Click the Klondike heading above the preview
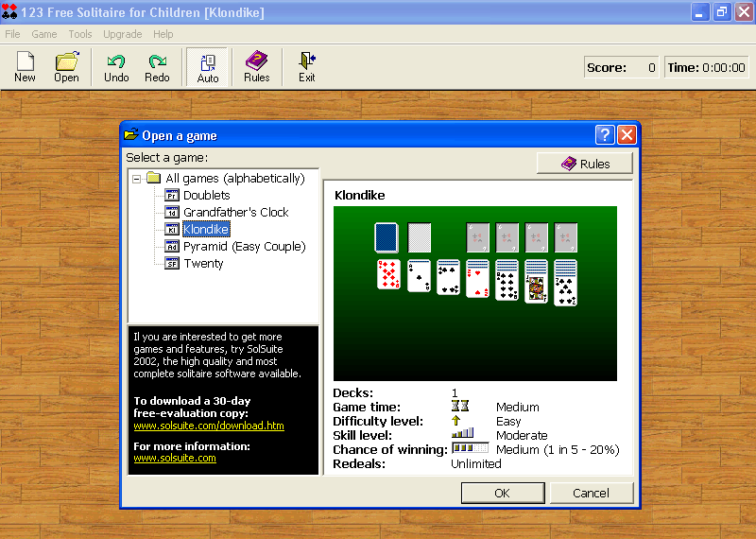Screen dimensions: 756x539 point(360,195)
